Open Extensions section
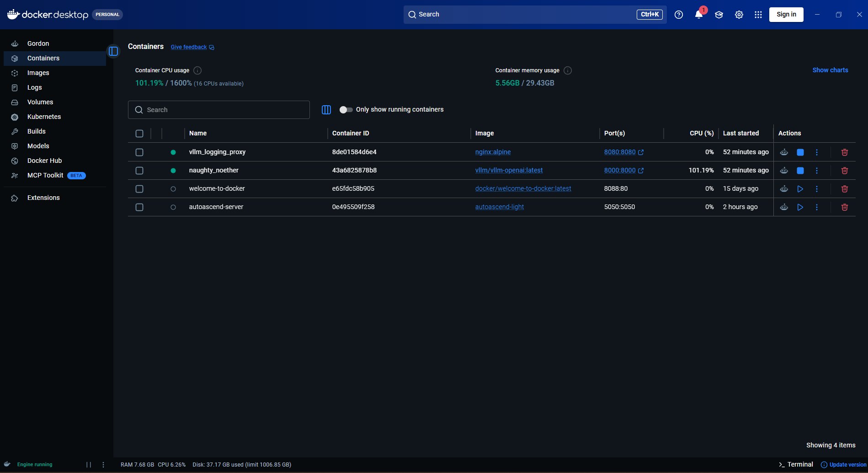The width and height of the screenshot is (868, 473). coord(55,198)
